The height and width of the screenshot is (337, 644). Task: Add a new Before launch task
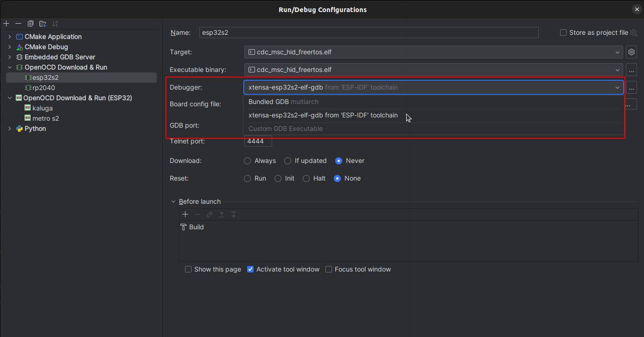click(185, 214)
